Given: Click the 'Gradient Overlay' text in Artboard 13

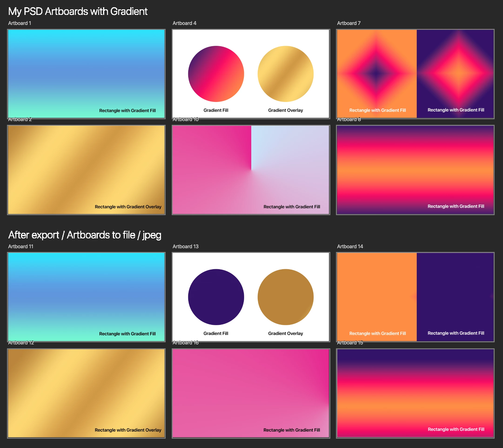Looking at the screenshot, I should click(x=285, y=333).
